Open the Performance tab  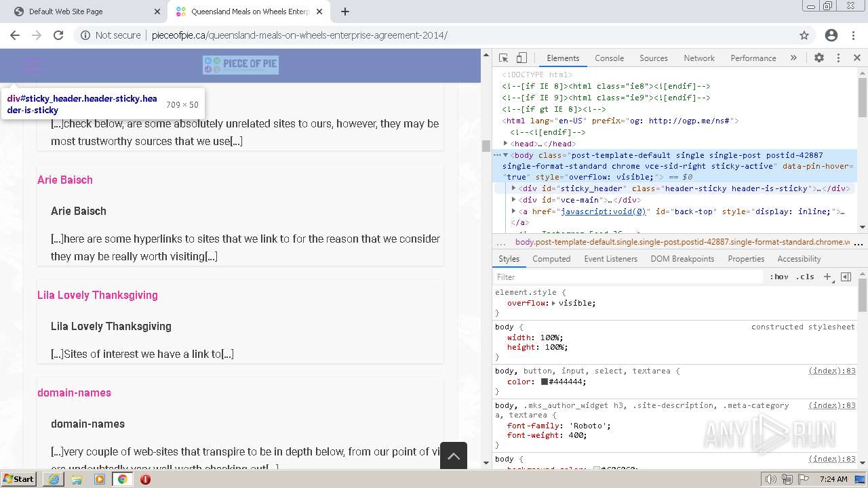753,58
